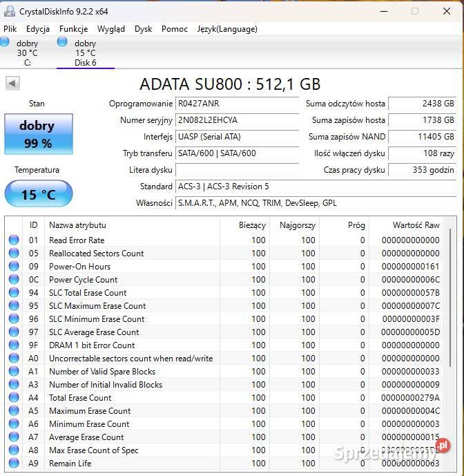Click status orb of Maximum Erase Count (A5) row
464x476 pixels.
[x=14, y=411]
